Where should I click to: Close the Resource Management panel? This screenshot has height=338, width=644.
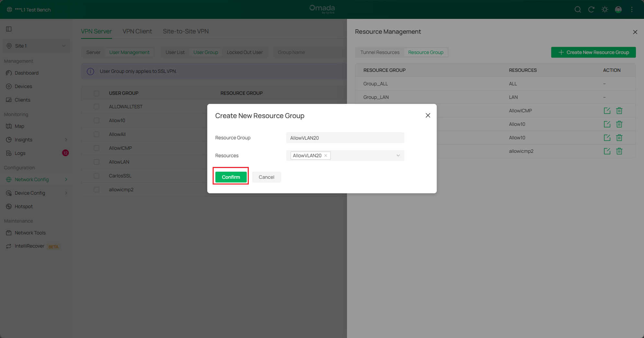[x=635, y=32]
